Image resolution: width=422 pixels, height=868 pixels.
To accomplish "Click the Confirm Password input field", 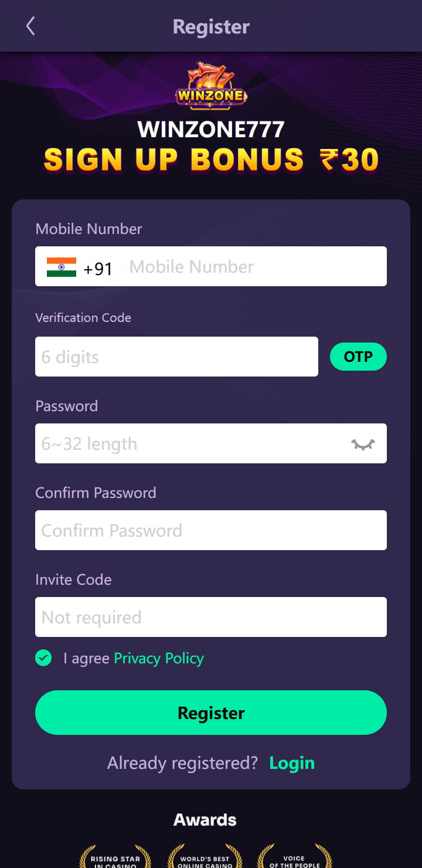I will pos(211,530).
